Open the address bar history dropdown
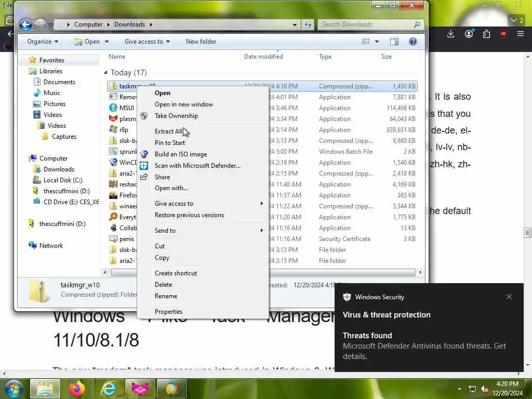The height and width of the screenshot is (399, 532). tap(295, 24)
